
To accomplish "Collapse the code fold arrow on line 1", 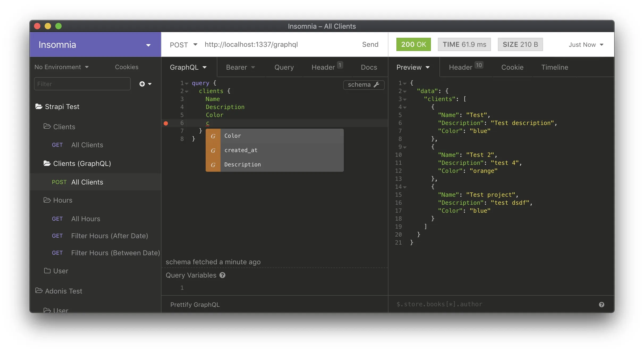I will [187, 83].
